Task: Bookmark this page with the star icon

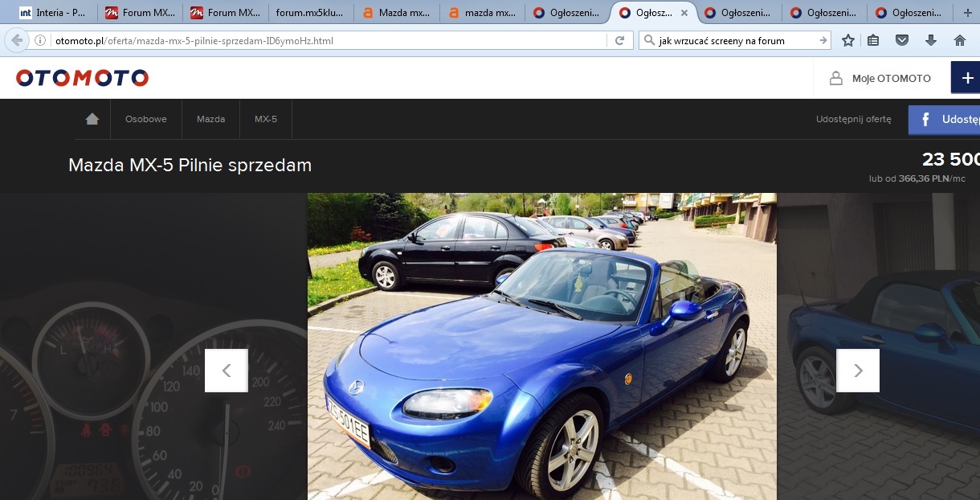Action: point(848,40)
